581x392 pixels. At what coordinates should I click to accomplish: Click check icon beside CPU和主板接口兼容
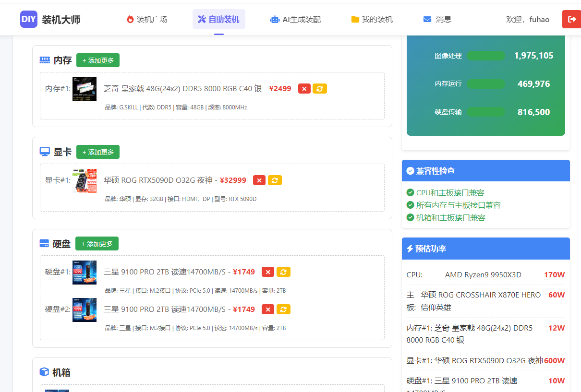[x=411, y=192]
